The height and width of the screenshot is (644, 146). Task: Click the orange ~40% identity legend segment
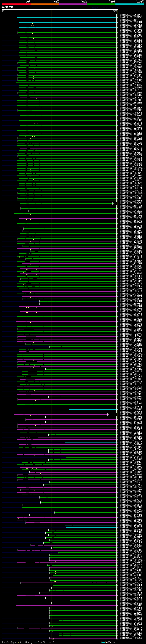[x=45, y=4]
